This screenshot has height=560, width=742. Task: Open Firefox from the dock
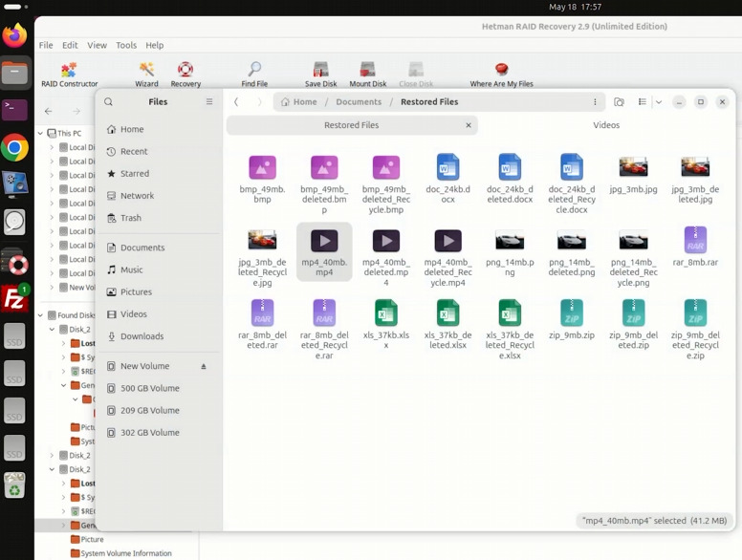14,35
